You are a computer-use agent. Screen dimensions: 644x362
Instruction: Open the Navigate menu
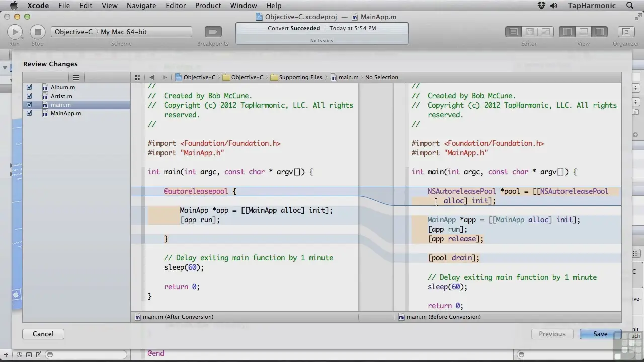tap(141, 6)
